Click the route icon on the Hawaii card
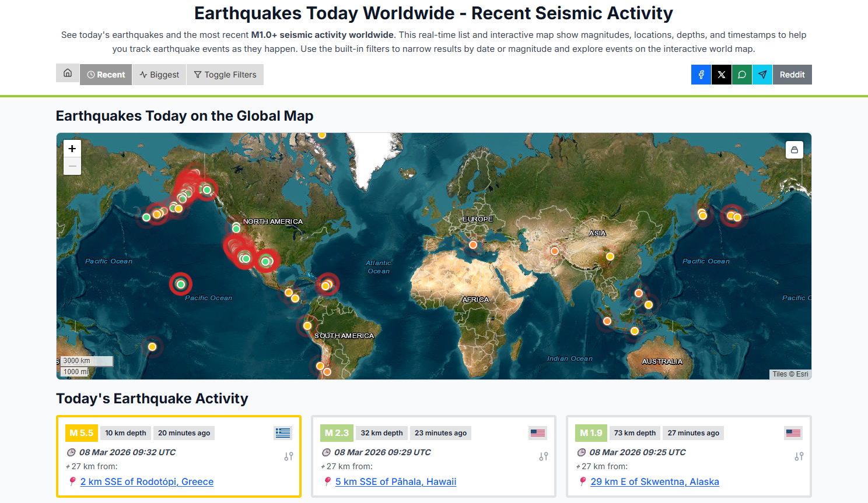The height and width of the screenshot is (503, 868). [544, 456]
